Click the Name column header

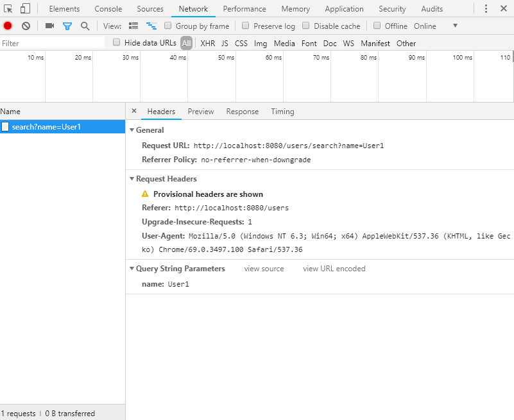click(63, 112)
